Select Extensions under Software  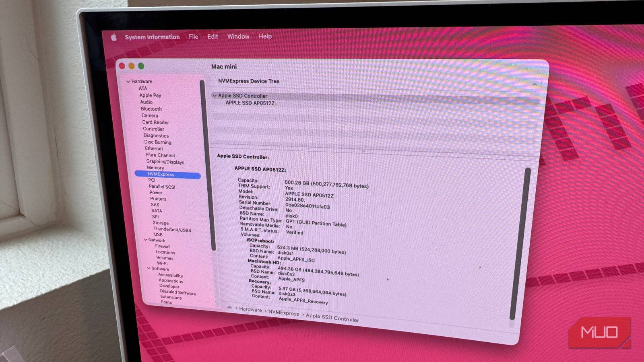coord(171,297)
